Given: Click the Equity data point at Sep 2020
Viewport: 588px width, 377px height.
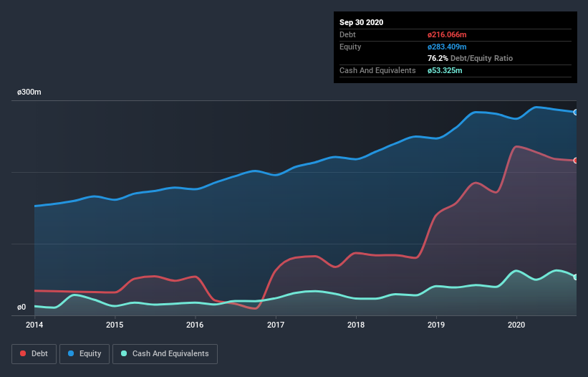Looking at the screenshot, I should 576,112.
